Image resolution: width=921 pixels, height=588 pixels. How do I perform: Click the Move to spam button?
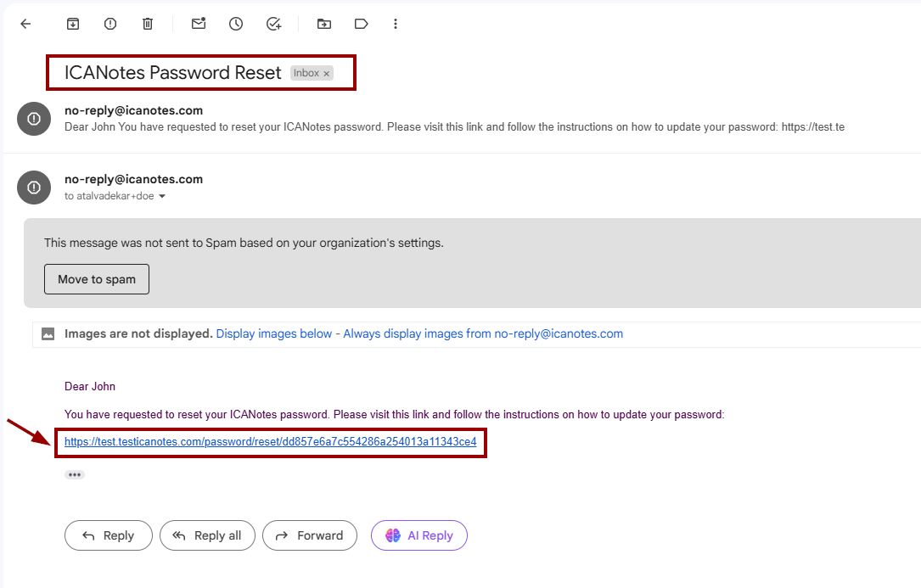(97, 279)
